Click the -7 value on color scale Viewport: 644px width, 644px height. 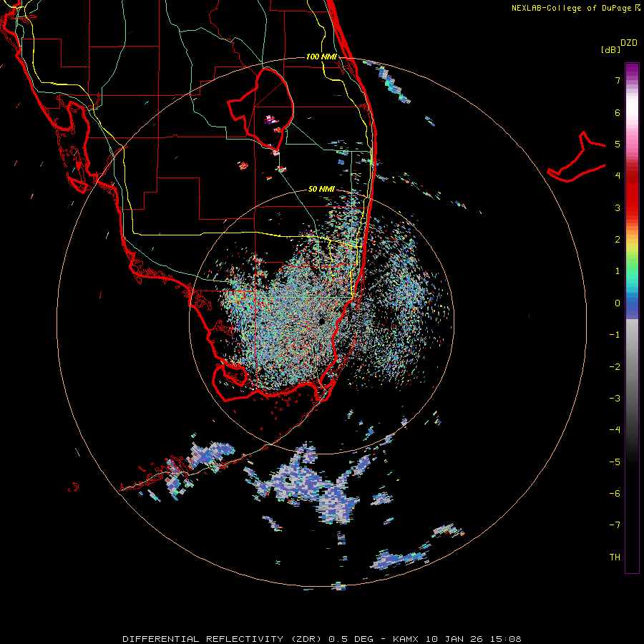tap(615, 525)
